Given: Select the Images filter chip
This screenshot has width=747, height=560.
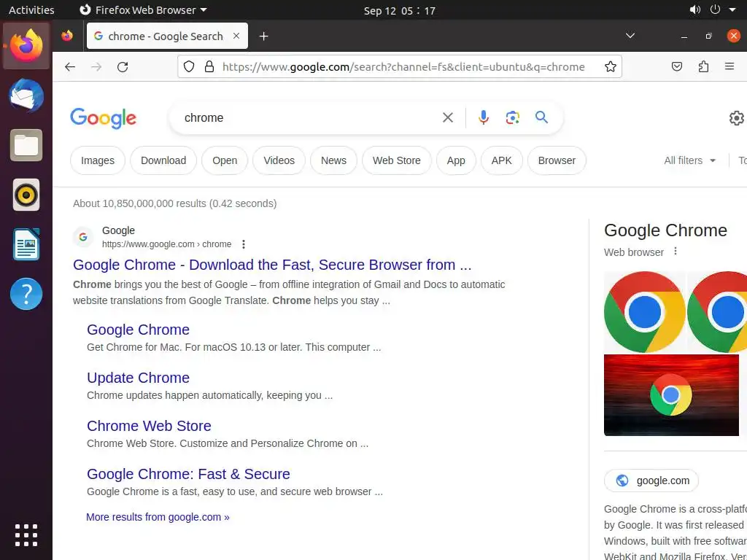Looking at the screenshot, I should click(x=98, y=160).
